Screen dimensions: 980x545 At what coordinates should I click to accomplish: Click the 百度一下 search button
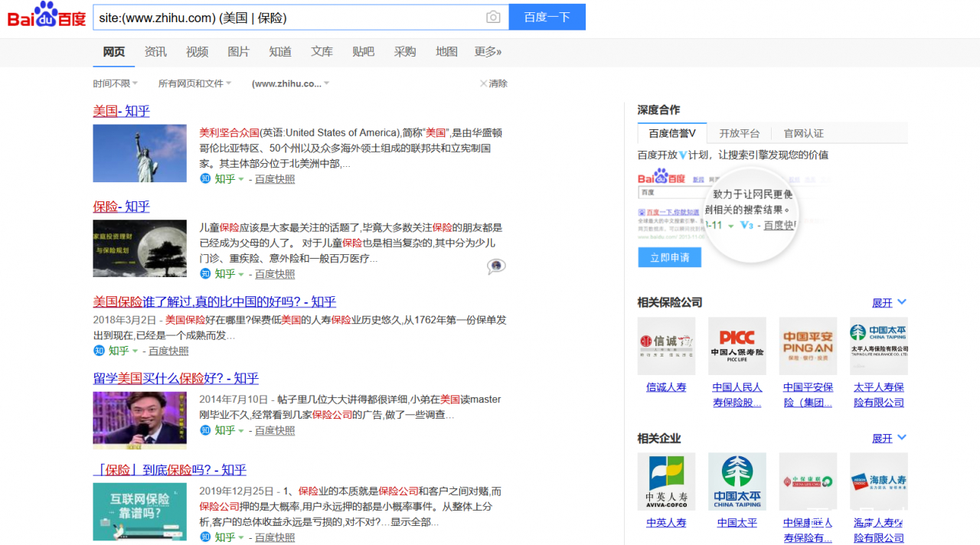pyautogui.click(x=547, y=16)
